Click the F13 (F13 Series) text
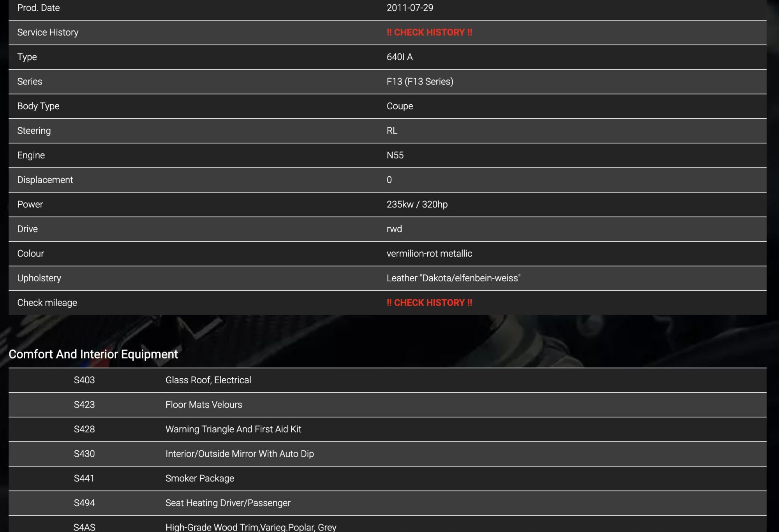The image size is (779, 532). click(x=419, y=81)
